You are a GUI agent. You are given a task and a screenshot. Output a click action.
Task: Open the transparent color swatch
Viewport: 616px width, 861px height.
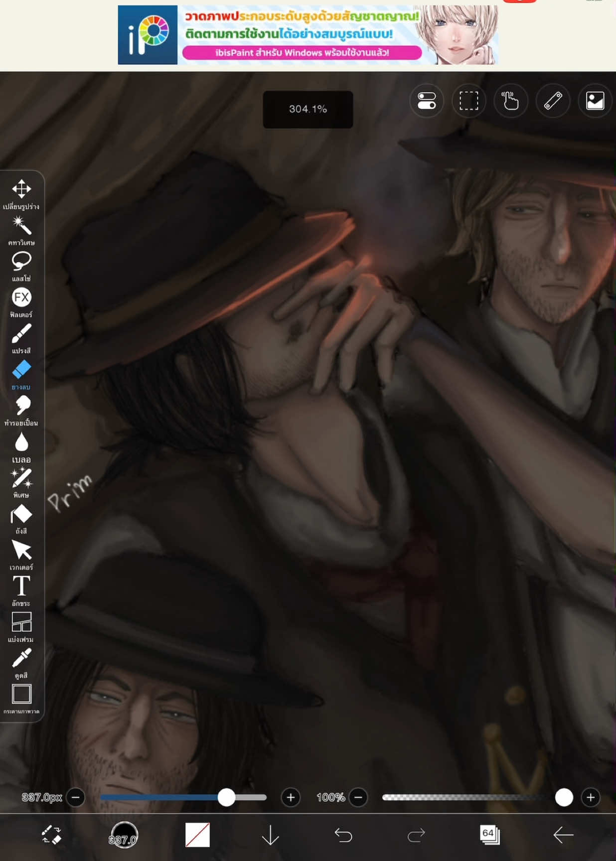point(197,835)
